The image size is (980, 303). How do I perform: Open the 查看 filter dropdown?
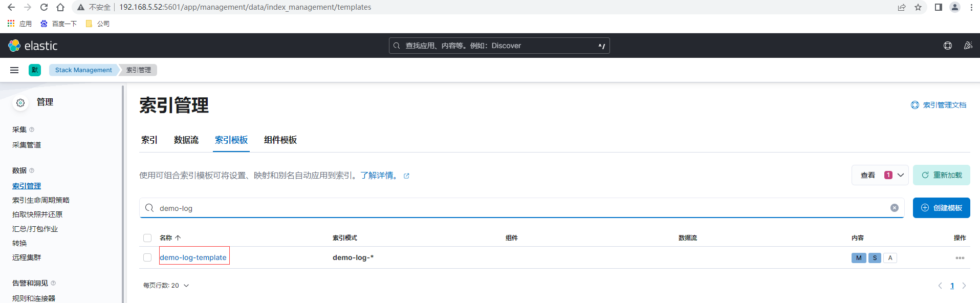pyautogui.click(x=880, y=175)
